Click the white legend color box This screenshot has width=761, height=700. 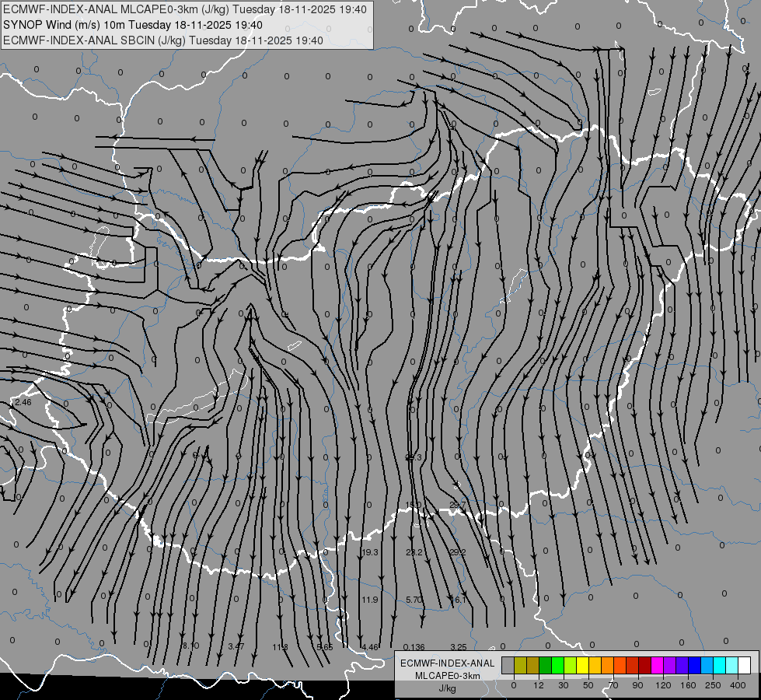point(745,665)
